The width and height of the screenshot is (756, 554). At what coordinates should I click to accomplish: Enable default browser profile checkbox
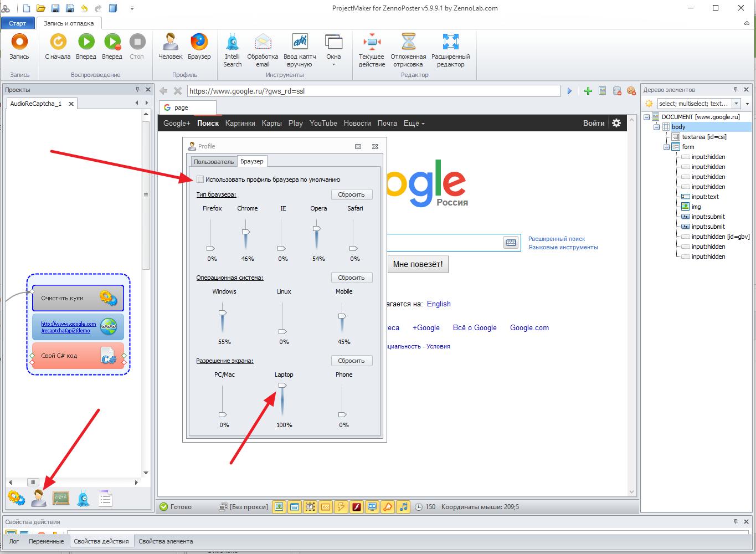pos(200,179)
